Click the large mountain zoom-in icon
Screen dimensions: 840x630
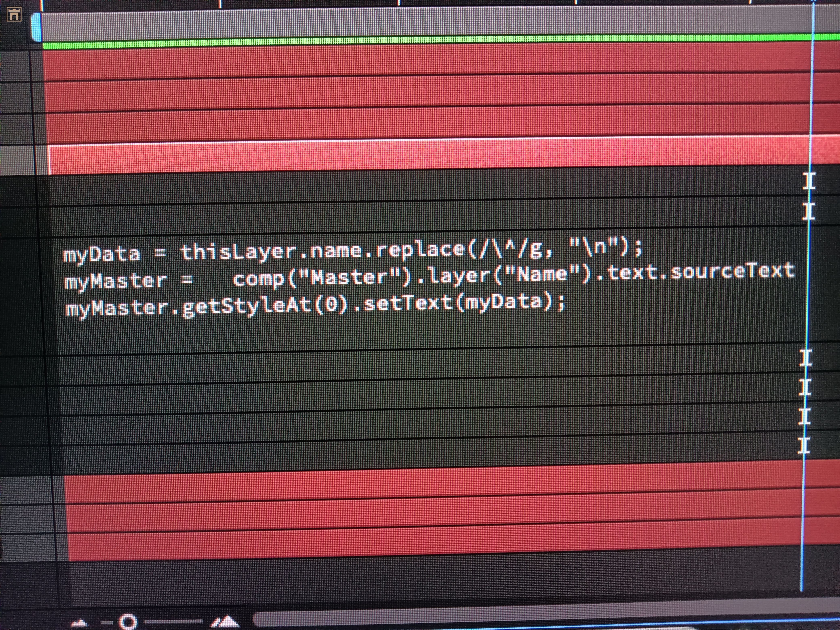(226, 622)
